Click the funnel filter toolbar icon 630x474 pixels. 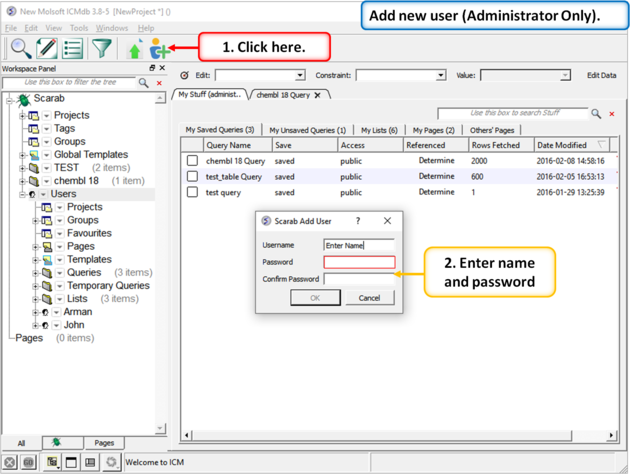[102, 48]
